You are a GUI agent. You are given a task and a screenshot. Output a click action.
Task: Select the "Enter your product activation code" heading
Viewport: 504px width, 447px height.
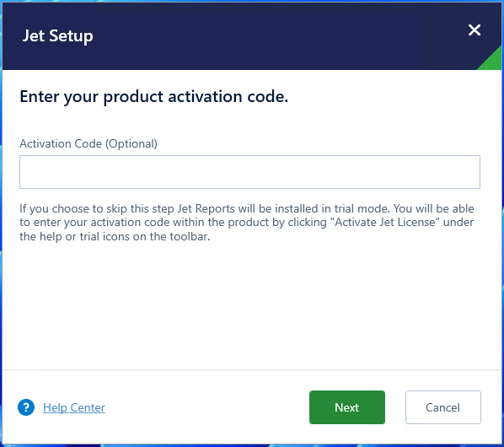pyautogui.click(x=154, y=96)
